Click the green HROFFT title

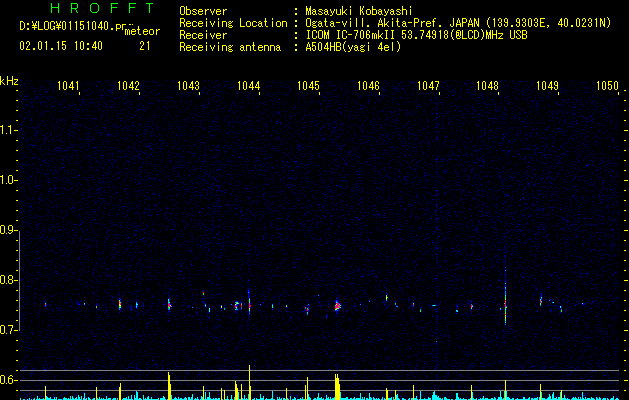point(103,8)
